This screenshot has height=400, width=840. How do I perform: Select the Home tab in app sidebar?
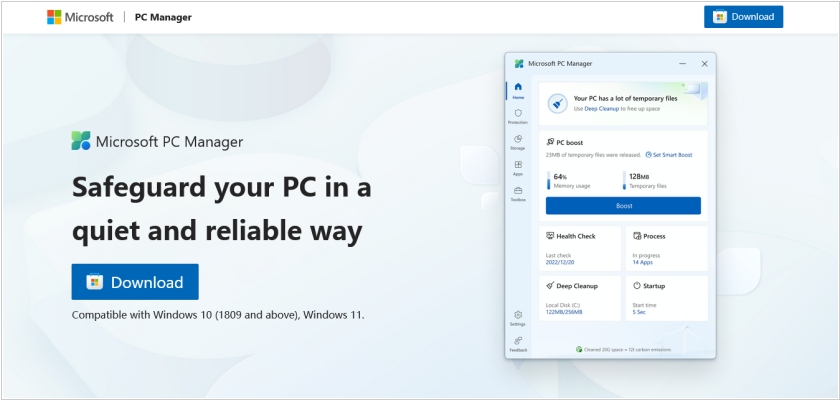518,90
